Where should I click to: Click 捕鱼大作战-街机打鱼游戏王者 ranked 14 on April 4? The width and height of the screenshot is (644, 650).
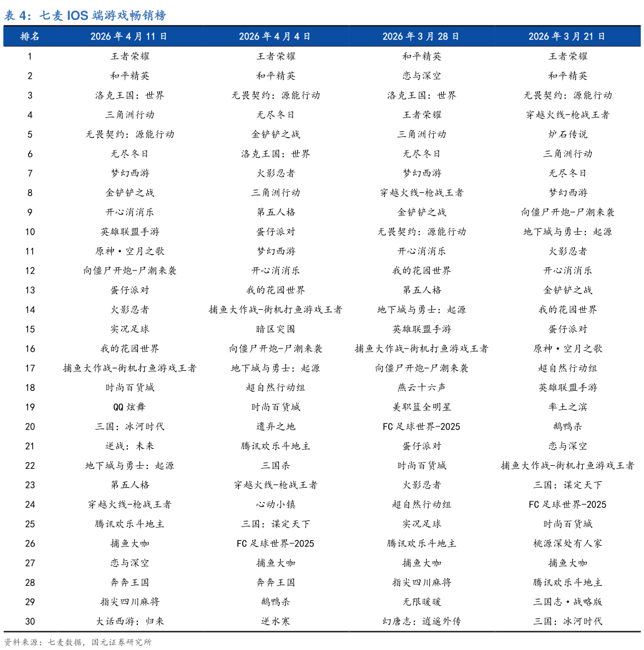[x=276, y=310]
